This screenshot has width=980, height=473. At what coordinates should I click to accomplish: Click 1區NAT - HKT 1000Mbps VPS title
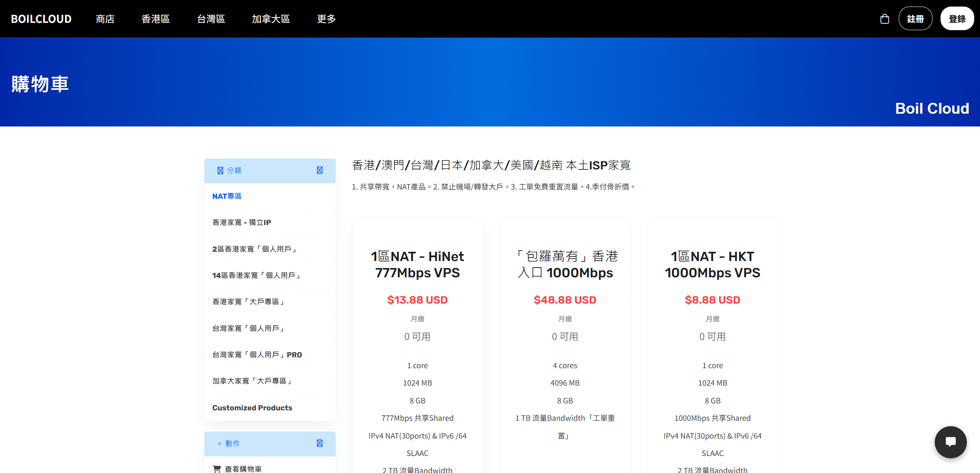tap(712, 265)
